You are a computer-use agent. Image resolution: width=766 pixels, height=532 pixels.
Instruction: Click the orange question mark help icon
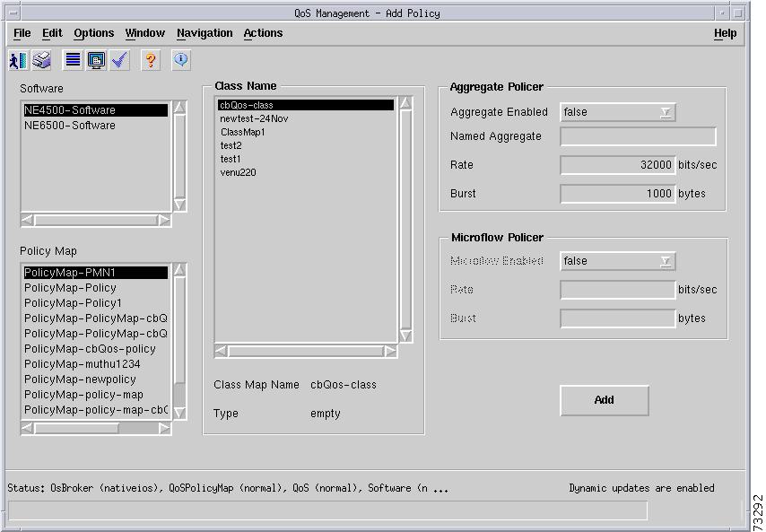point(151,61)
